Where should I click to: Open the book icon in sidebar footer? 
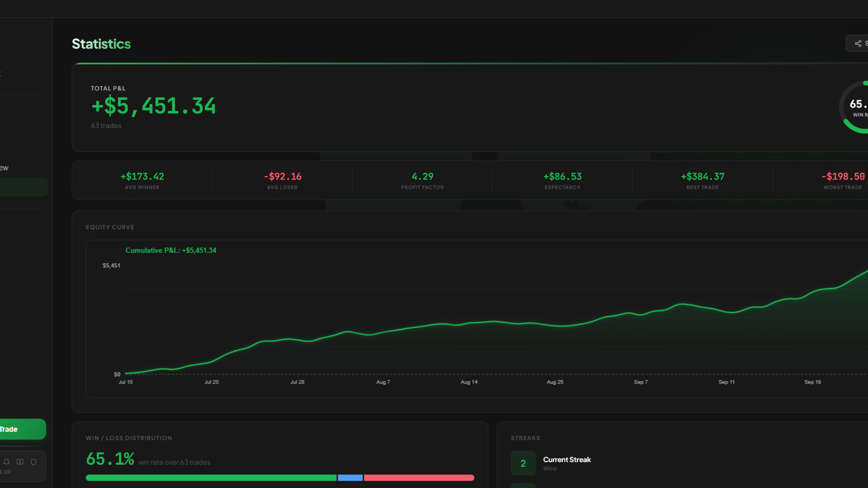coord(20,462)
